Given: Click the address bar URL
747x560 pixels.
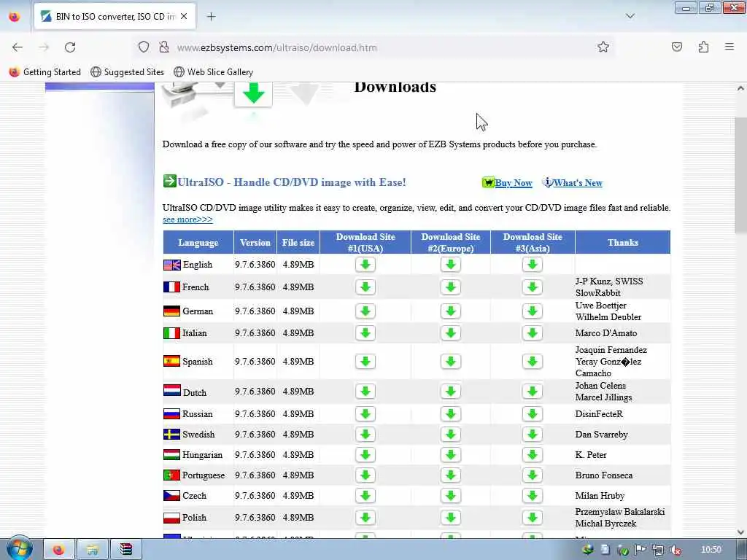Looking at the screenshot, I should pos(276,47).
